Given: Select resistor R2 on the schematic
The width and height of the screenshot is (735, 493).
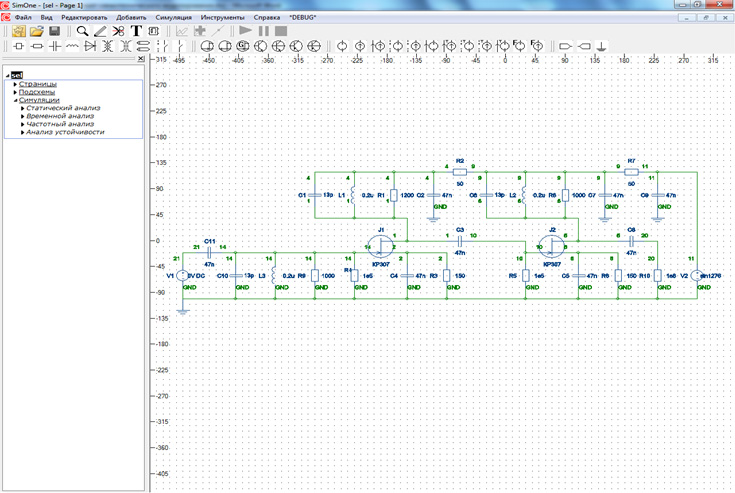Looking at the screenshot, I should click(460, 172).
